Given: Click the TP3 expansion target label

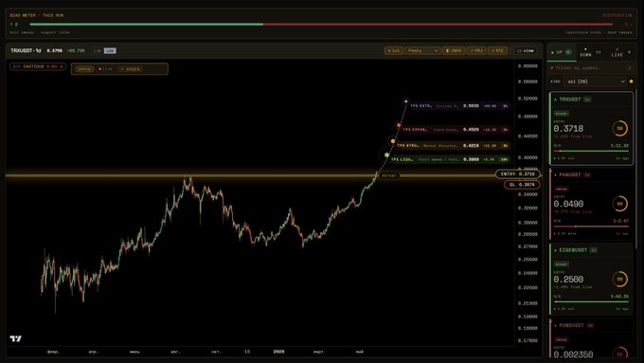Looking at the screenshot, I should (x=456, y=130).
